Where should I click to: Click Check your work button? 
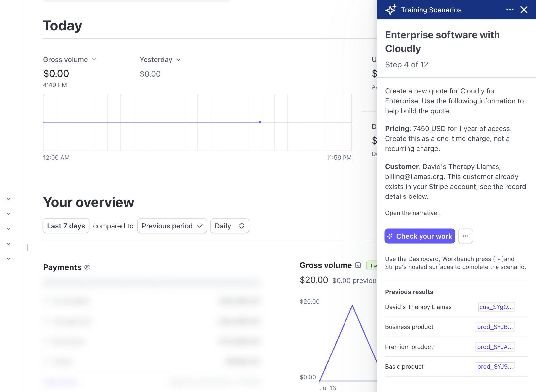(420, 236)
